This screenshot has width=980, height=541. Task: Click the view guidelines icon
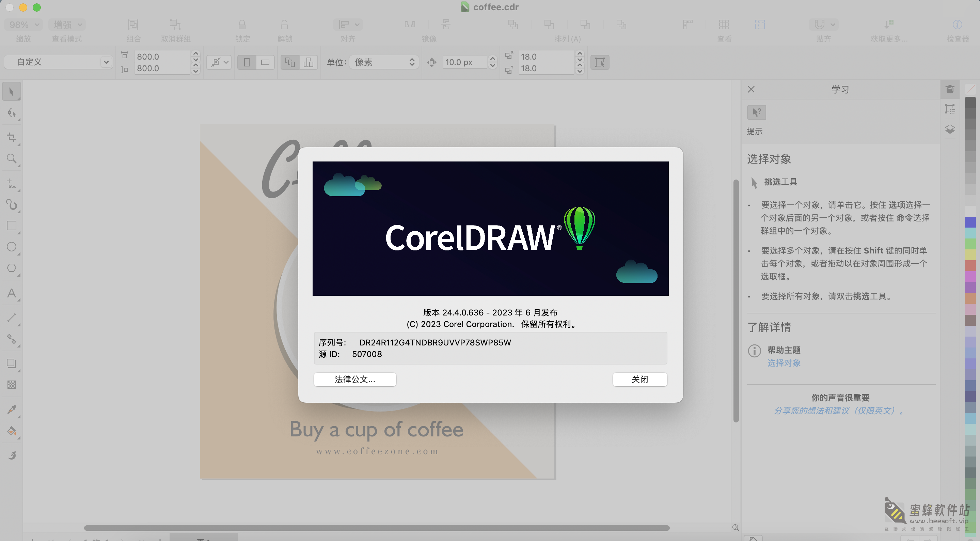click(x=760, y=25)
